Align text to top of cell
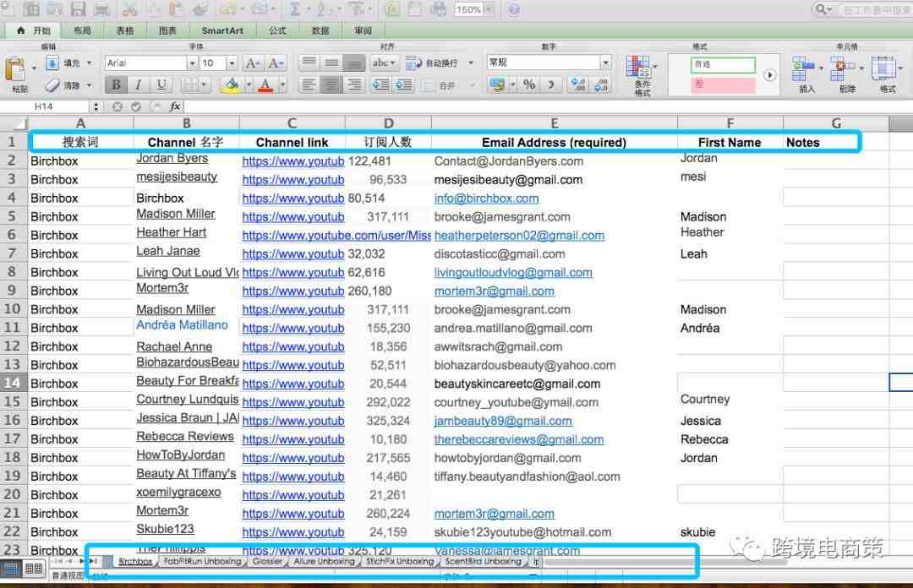Viewport: 913px width, 588px height. tap(309, 63)
